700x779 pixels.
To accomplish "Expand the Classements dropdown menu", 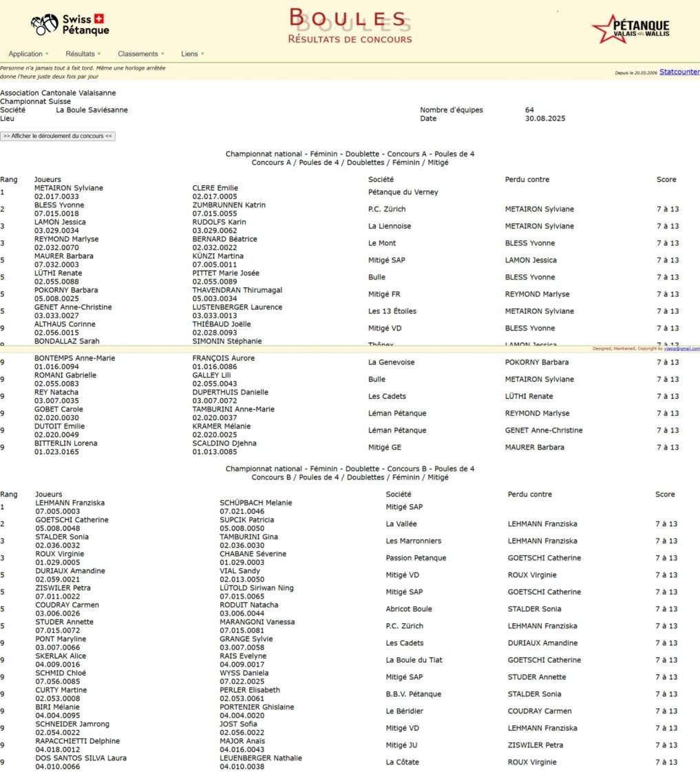I will pos(140,54).
